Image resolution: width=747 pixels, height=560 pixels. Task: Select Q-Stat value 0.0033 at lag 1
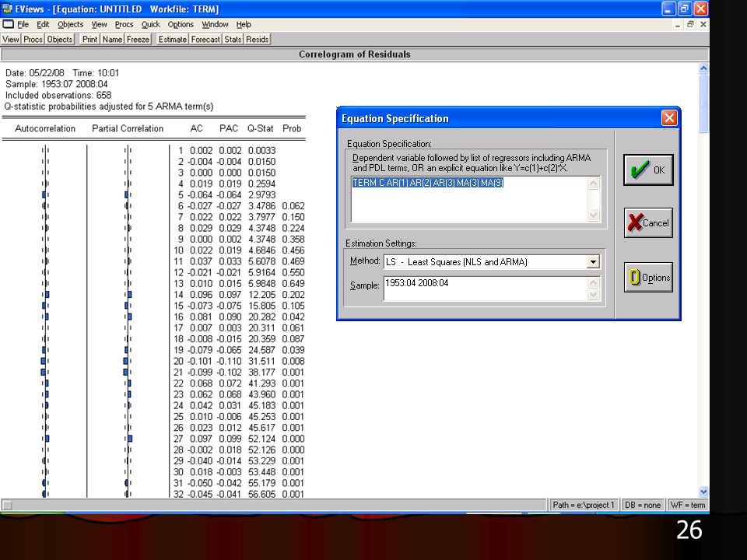[x=261, y=150]
